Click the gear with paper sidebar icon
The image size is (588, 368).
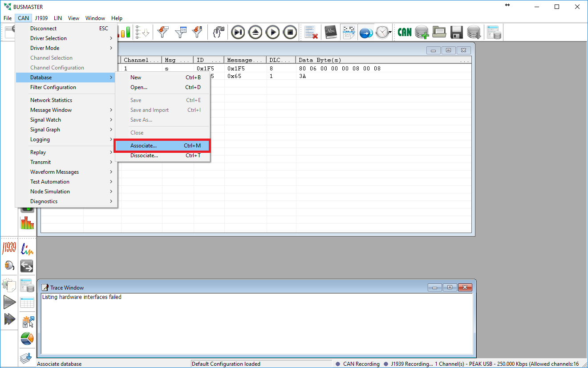point(9,285)
